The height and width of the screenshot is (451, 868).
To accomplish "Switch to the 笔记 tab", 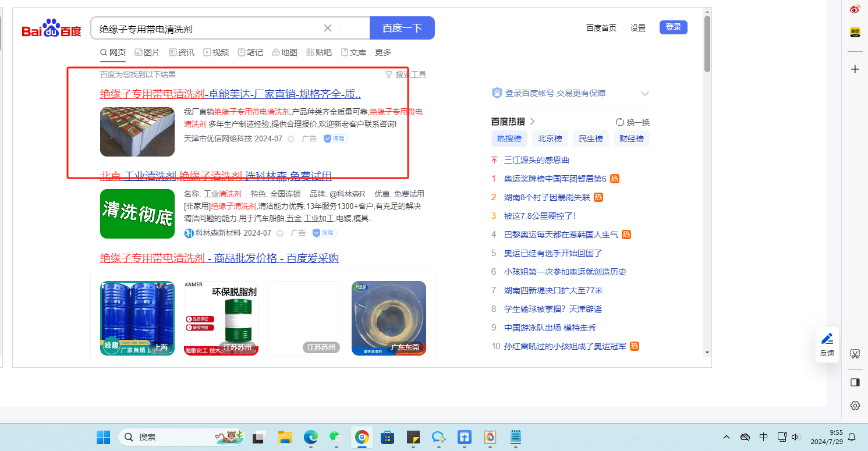I will 250,52.
